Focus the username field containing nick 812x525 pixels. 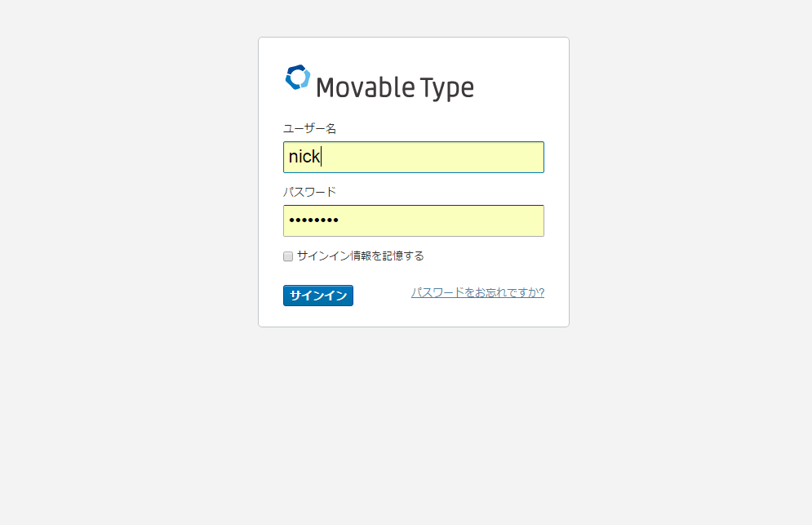click(x=414, y=157)
